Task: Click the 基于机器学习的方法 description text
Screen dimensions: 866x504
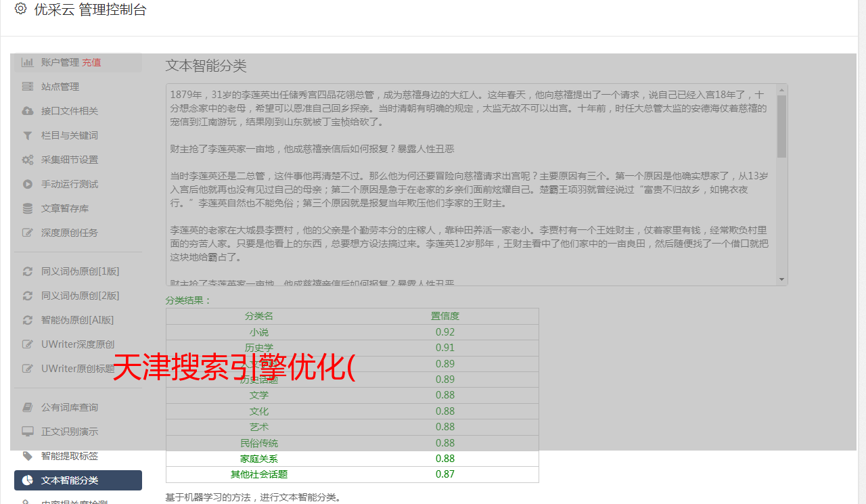Action: point(254,498)
